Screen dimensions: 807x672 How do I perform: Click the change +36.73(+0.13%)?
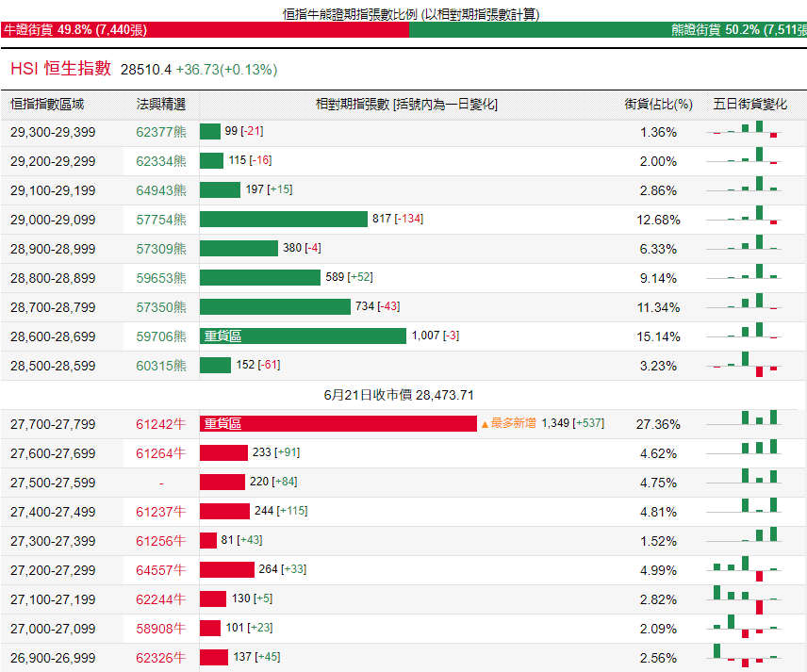point(226,70)
